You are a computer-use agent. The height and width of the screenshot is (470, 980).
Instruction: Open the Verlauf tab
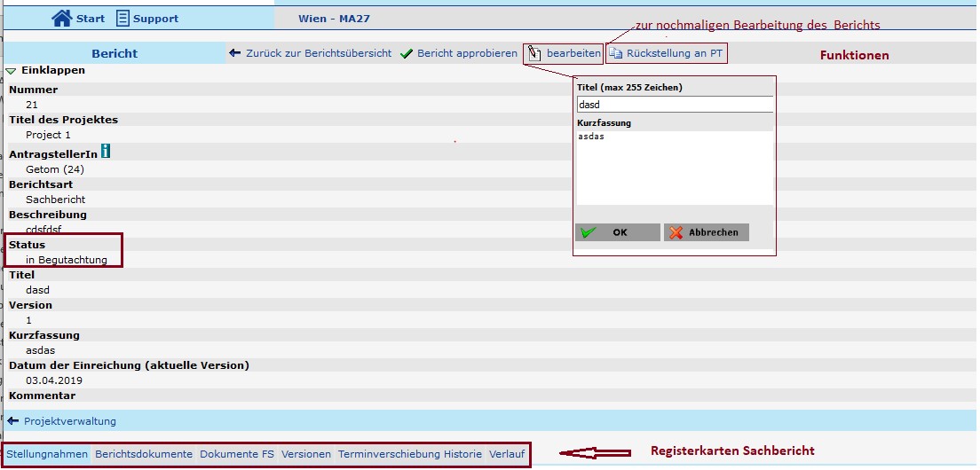[507, 454]
